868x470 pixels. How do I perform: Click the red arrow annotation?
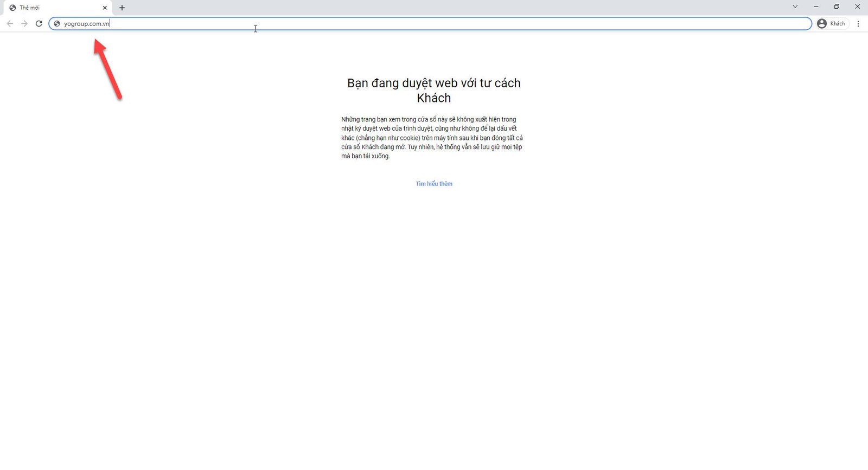point(107,69)
